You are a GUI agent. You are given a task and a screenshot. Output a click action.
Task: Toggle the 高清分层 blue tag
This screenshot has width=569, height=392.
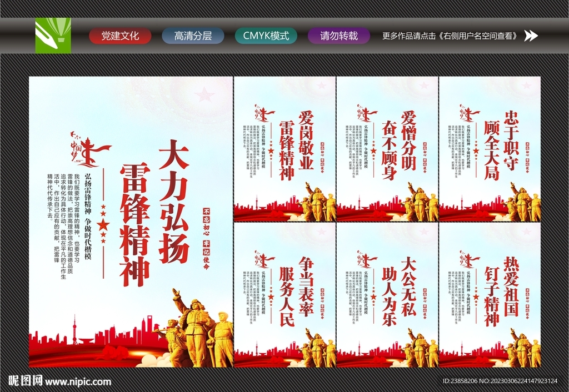(193, 34)
